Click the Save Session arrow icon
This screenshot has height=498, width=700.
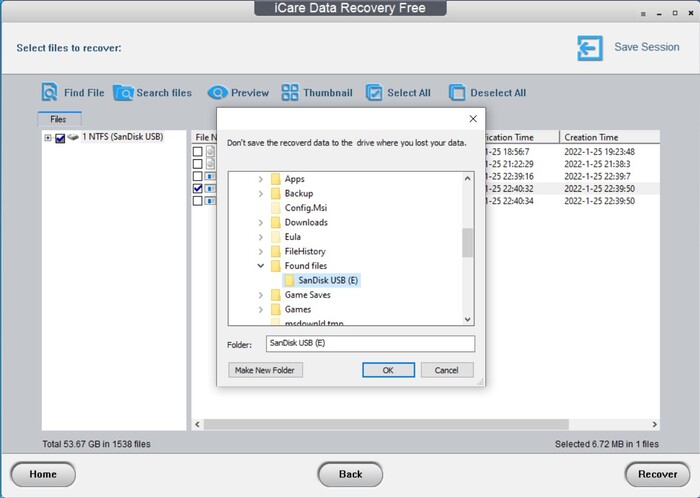[590, 48]
